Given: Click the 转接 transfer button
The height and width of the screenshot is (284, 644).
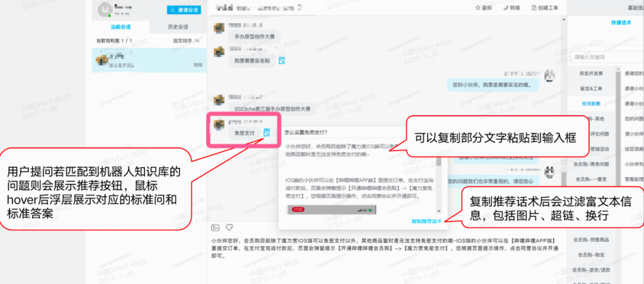Looking at the screenshot, I should (512, 8).
